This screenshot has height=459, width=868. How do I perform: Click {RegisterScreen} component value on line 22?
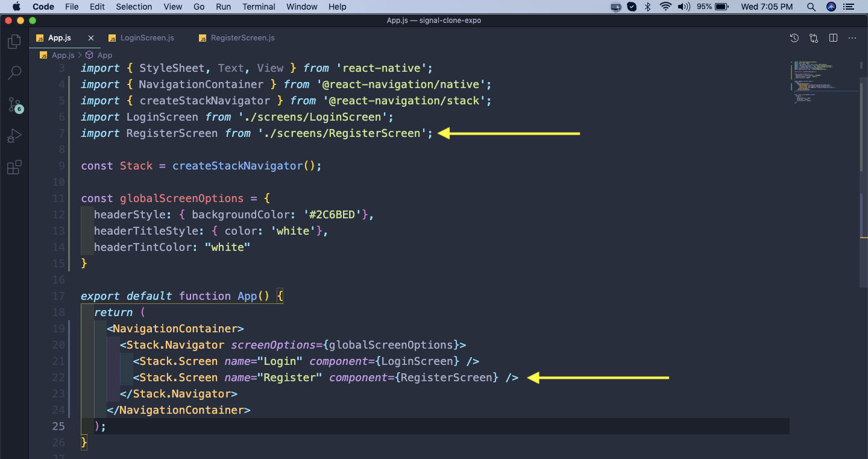[x=447, y=378]
